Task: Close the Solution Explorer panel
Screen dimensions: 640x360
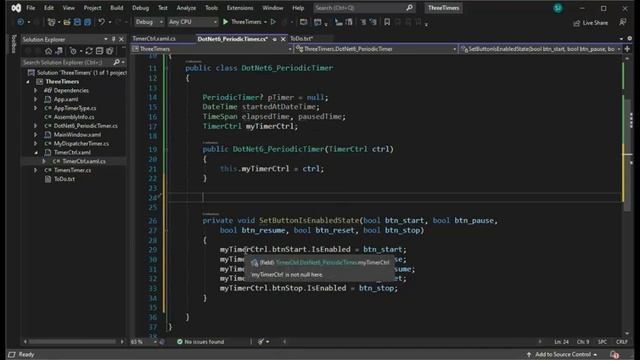Action: tap(121, 39)
